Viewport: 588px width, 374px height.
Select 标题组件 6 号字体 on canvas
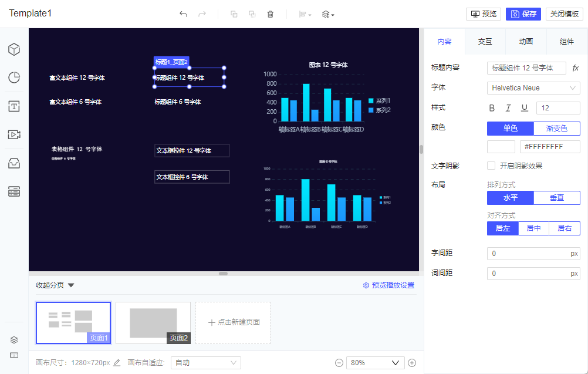coord(178,102)
